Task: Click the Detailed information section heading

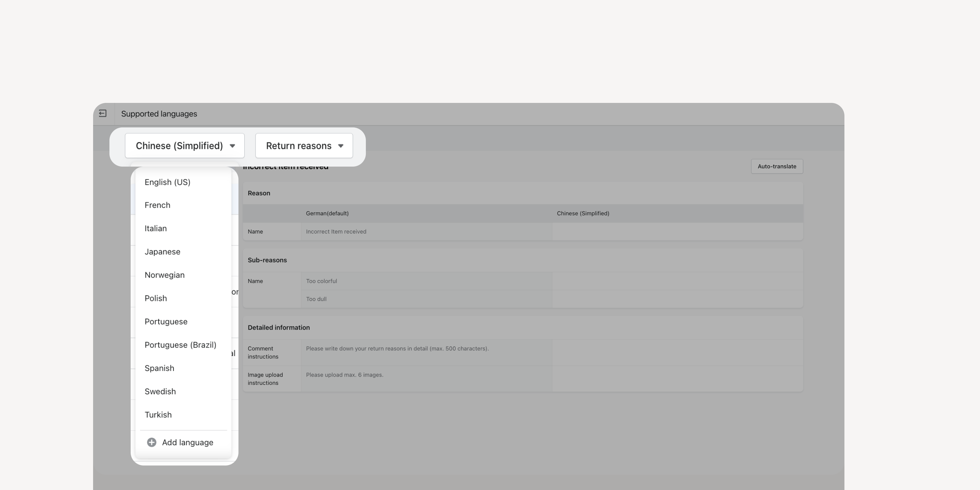Action: click(x=278, y=328)
